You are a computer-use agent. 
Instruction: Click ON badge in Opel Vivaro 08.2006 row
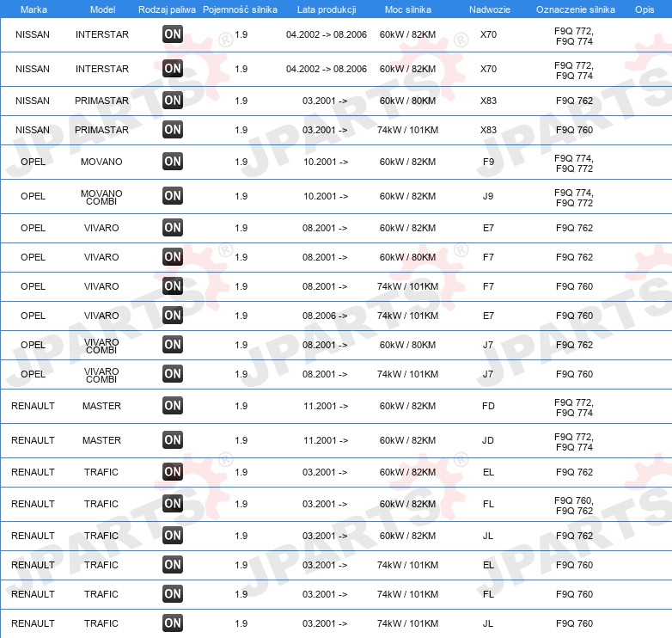tap(173, 316)
